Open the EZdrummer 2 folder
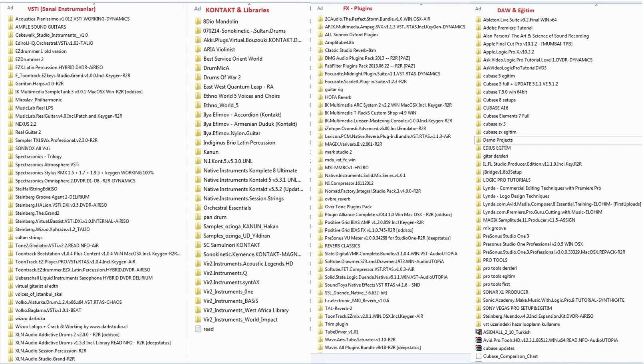Viewport: 644px width, 364px height. [29, 59]
